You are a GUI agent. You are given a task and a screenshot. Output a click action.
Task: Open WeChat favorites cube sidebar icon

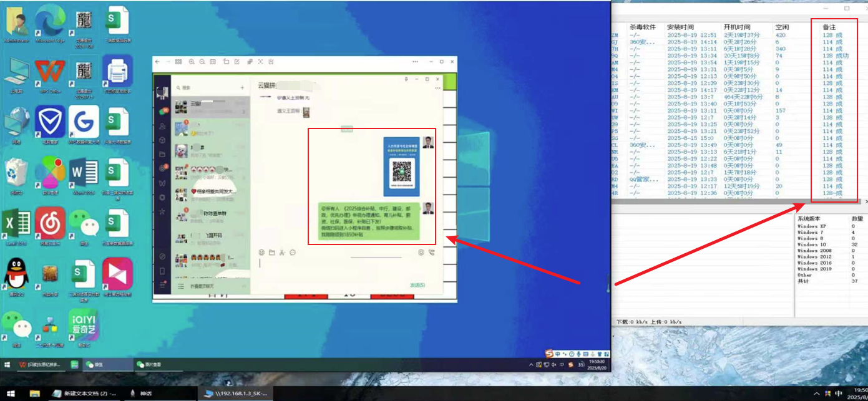coord(162,140)
